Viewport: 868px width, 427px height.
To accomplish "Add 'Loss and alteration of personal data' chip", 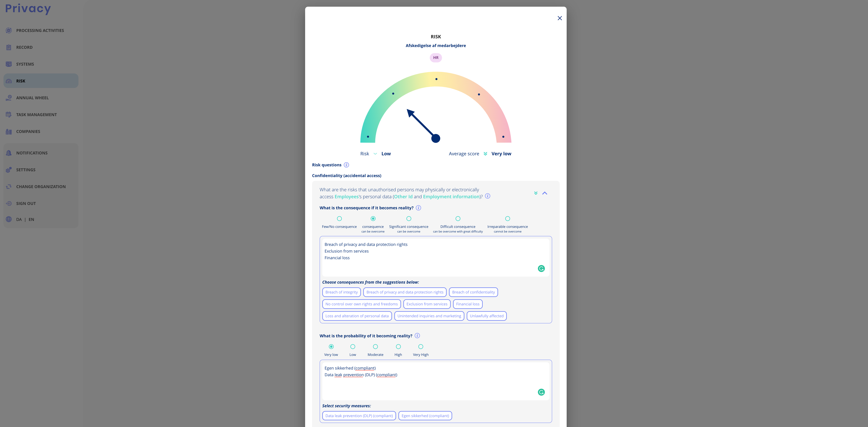I will pos(357,316).
